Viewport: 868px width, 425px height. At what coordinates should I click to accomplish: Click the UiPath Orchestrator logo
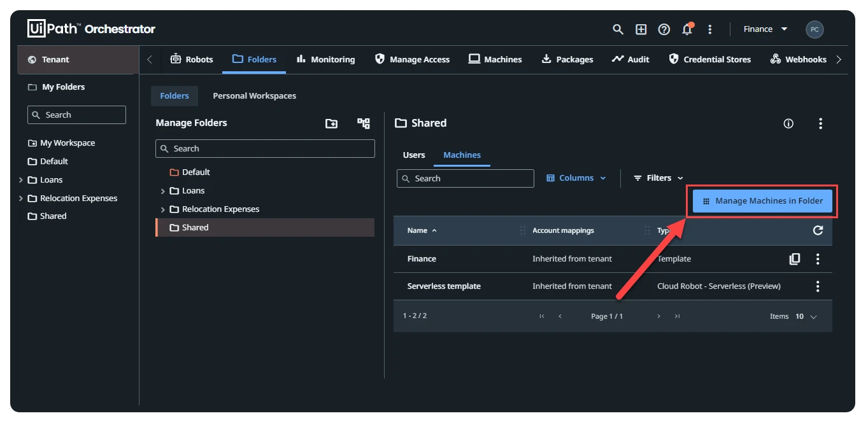pyautogui.click(x=91, y=29)
